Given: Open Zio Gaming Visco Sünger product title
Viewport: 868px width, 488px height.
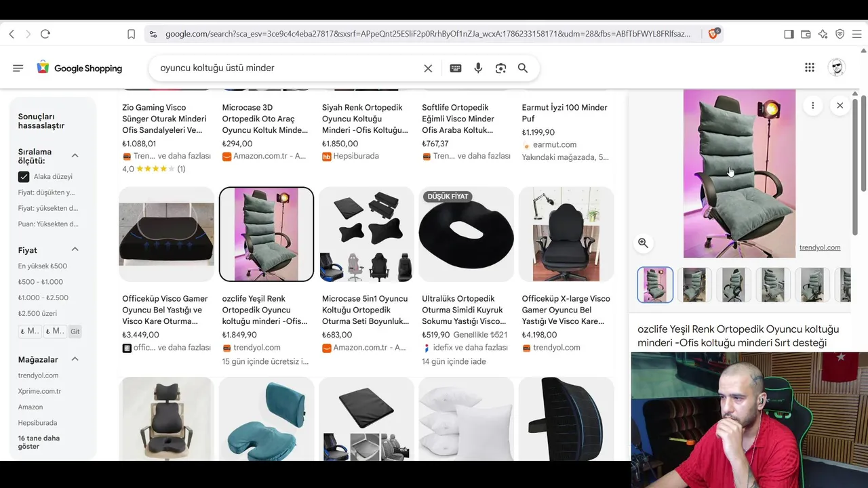Looking at the screenshot, I should point(163,119).
